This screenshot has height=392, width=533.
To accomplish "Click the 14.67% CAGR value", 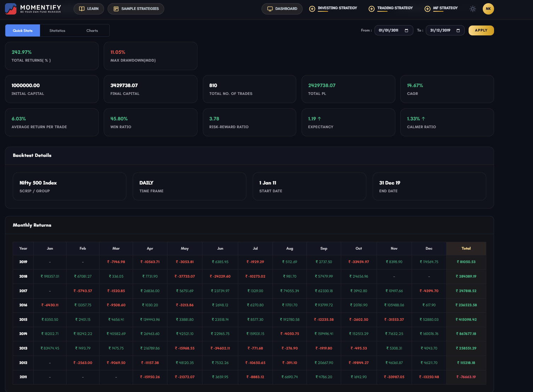I will point(415,85).
